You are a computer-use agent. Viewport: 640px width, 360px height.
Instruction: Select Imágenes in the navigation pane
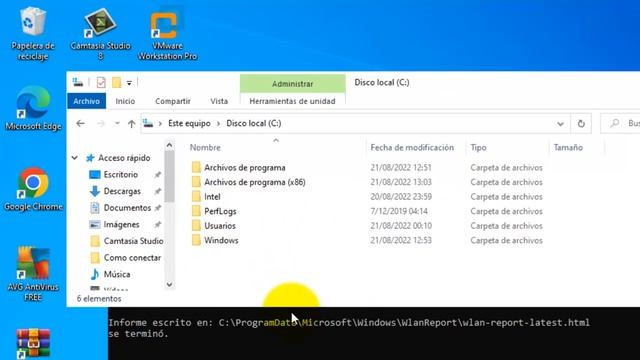coord(121,224)
